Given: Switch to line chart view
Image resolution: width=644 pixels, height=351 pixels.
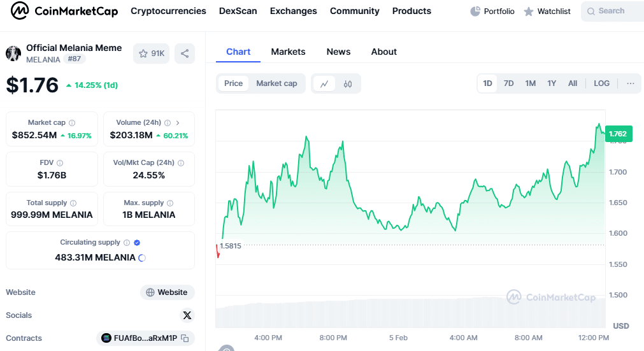Looking at the screenshot, I should [324, 83].
